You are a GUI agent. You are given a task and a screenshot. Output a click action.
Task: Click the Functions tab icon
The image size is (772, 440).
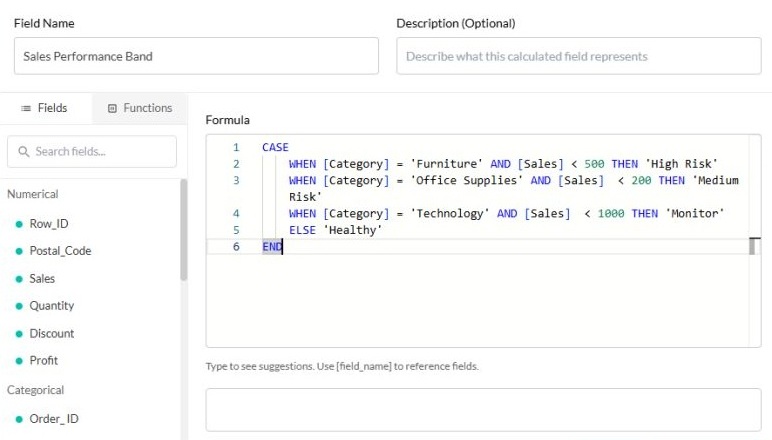coord(112,108)
